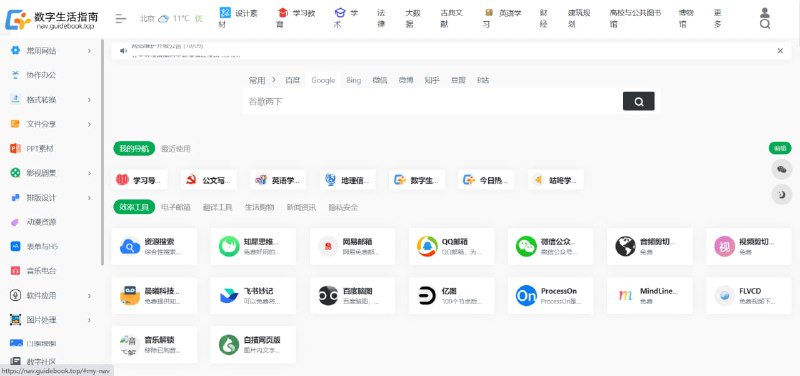Switch to the 电子邮箱 category tab
This screenshot has height=376, width=800.
click(x=176, y=207)
